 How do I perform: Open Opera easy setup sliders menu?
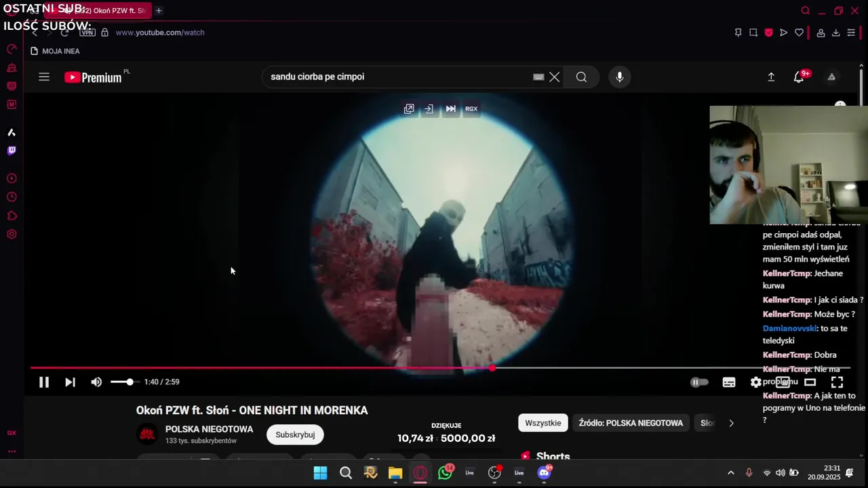851,33
